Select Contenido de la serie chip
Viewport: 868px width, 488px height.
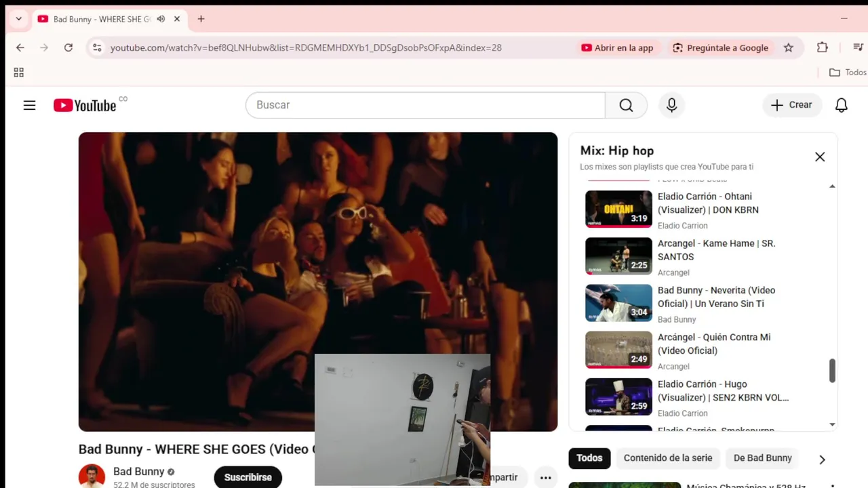[668, 458]
